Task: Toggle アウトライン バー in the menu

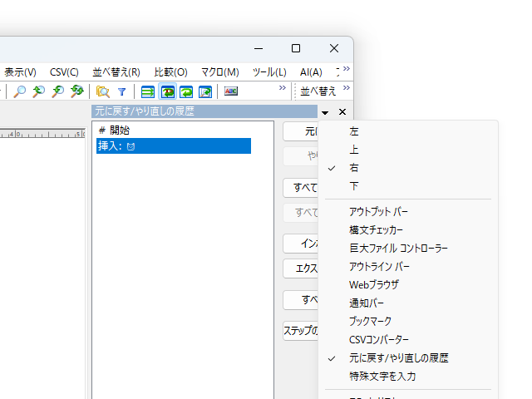Action: pos(408,267)
